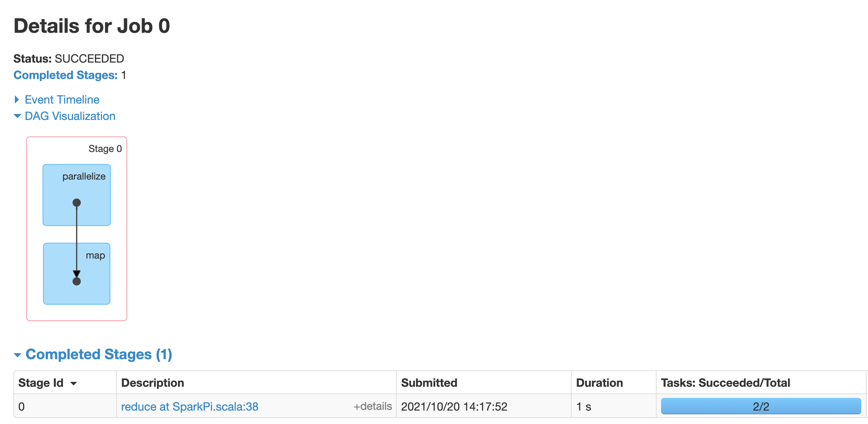Collapse the DAG Visualization arrow
The height and width of the screenshot is (424, 868).
[x=17, y=116]
